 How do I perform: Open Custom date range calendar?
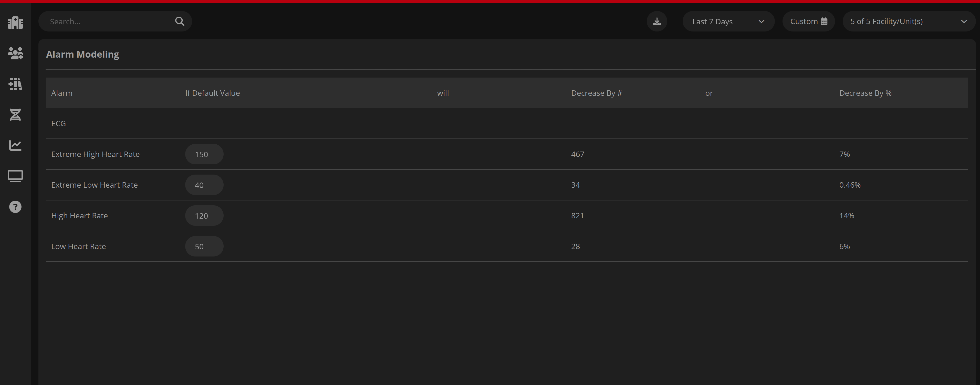(809, 21)
